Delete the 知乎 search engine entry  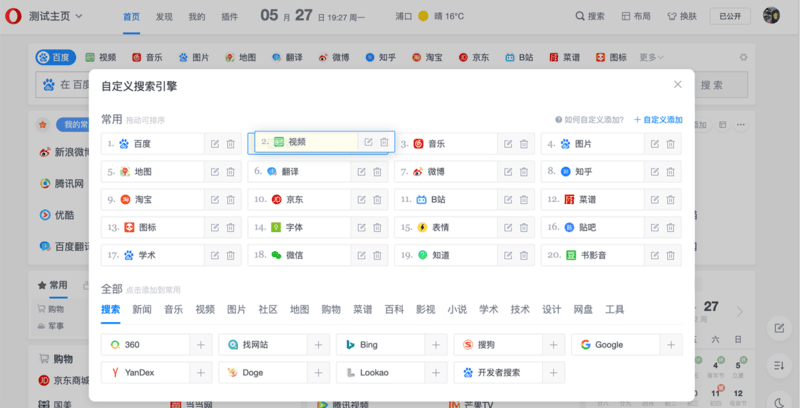670,172
